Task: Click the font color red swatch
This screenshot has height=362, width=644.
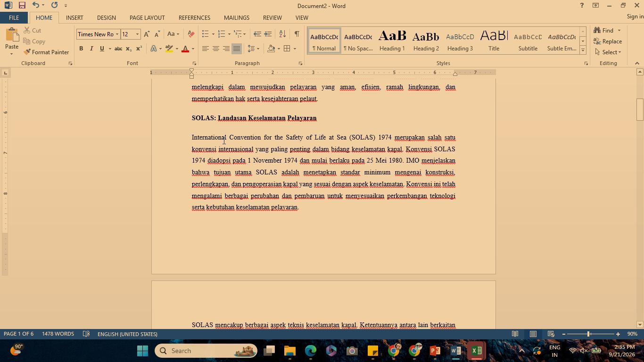Action: coord(185,49)
